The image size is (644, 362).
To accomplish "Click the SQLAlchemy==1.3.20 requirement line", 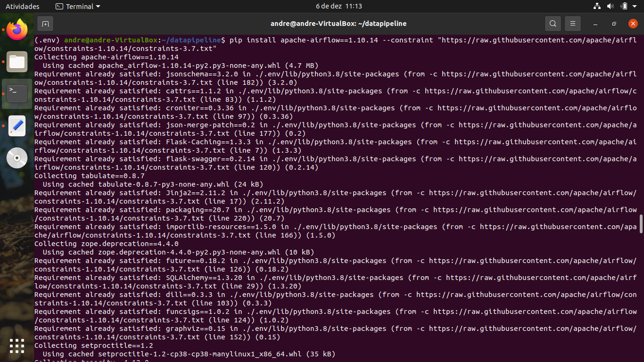I will point(335,282).
